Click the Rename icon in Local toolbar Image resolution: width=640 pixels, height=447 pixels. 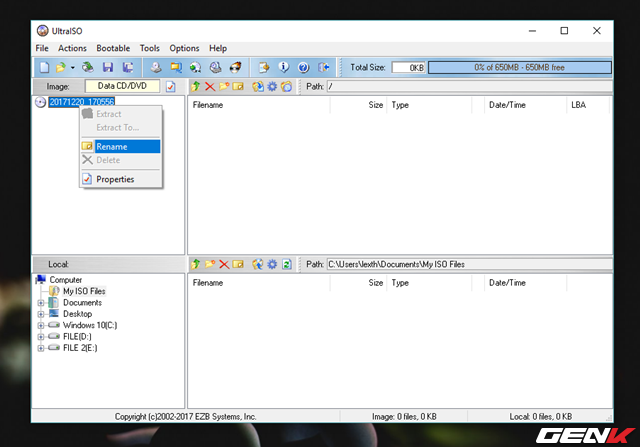(x=238, y=265)
